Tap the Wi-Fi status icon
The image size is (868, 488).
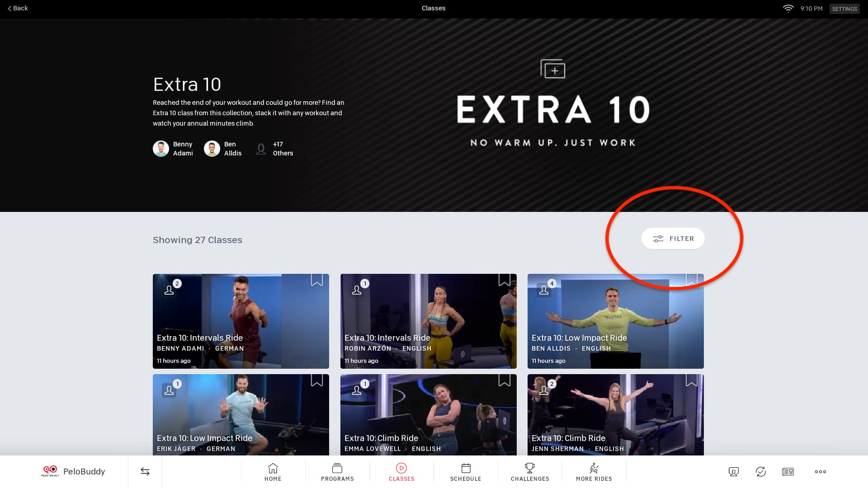tap(788, 9)
